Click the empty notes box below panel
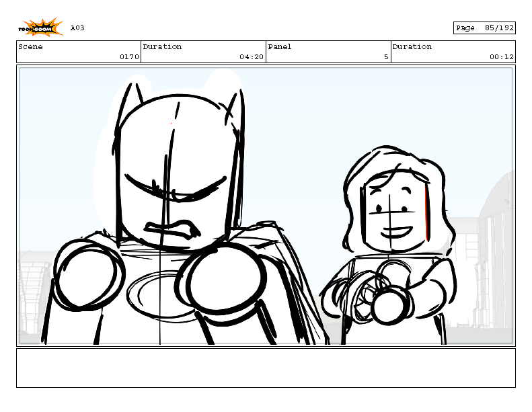This screenshot has height=412, width=532. [266, 368]
